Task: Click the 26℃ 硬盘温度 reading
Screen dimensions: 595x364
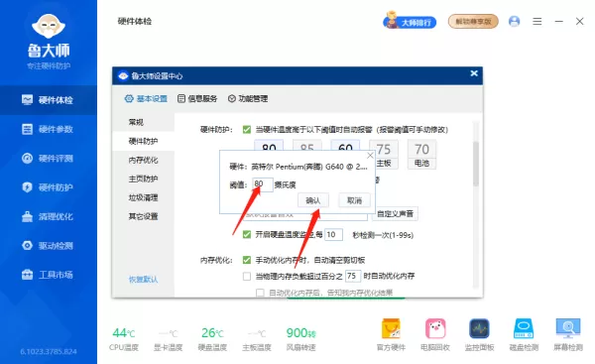Action: coord(212,339)
